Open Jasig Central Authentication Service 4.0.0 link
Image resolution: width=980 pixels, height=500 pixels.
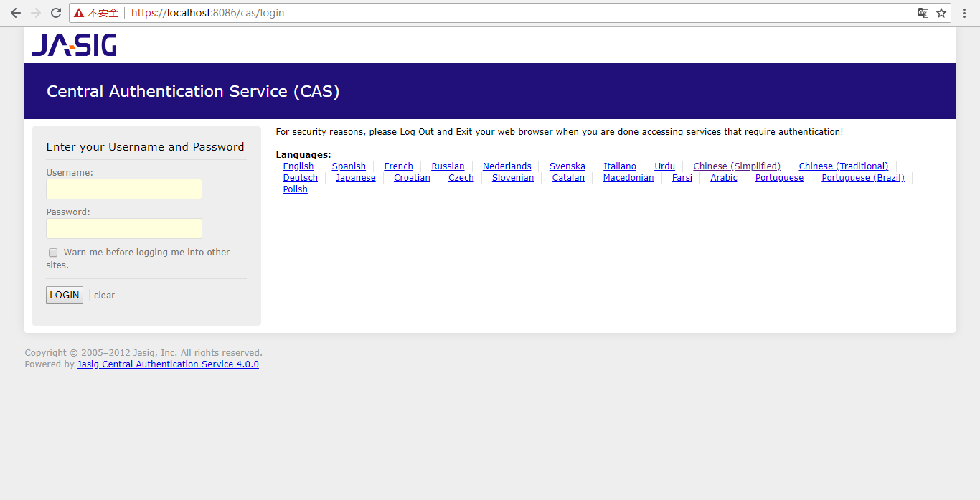[x=168, y=364]
